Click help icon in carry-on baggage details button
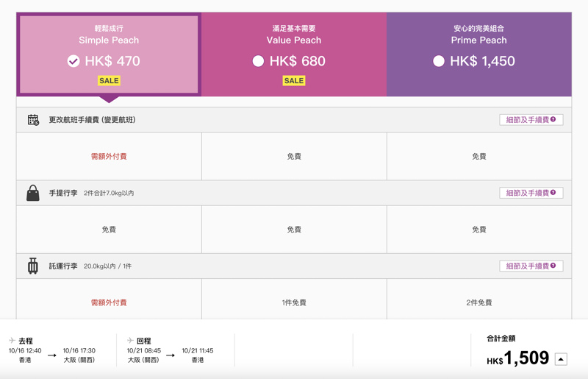588x379 pixels. [x=553, y=193]
